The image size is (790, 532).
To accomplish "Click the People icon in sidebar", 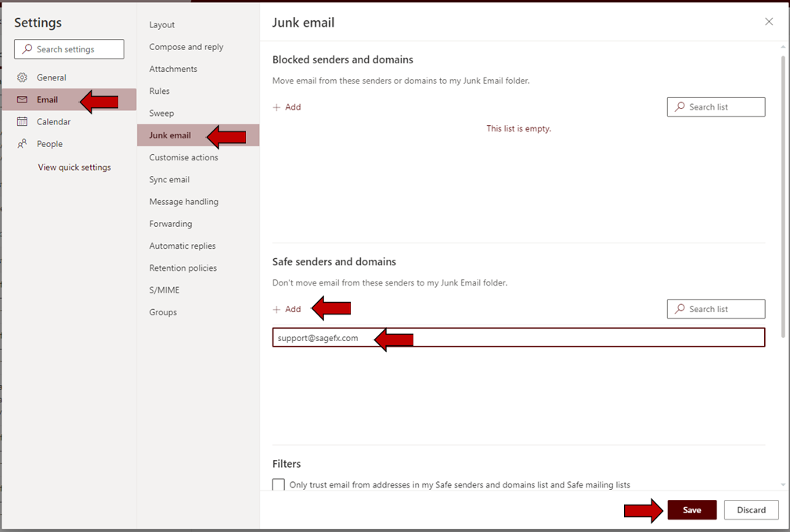I will click(22, 144).
